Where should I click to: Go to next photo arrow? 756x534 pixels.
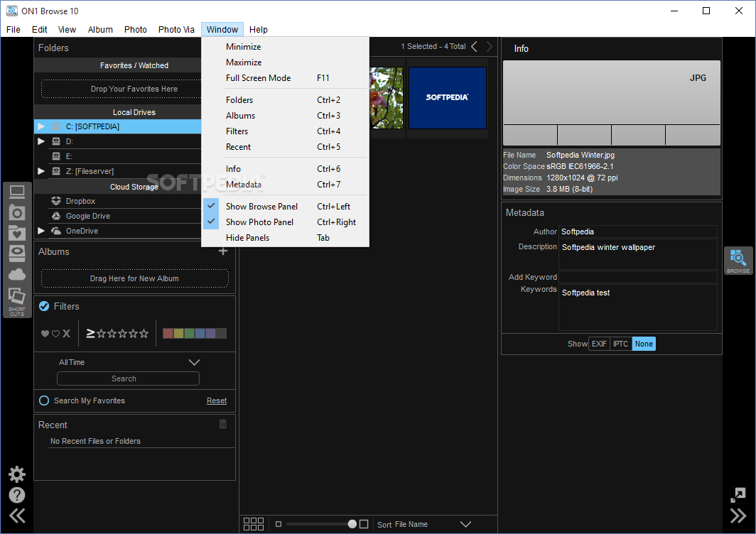click(x=490, y=46)
